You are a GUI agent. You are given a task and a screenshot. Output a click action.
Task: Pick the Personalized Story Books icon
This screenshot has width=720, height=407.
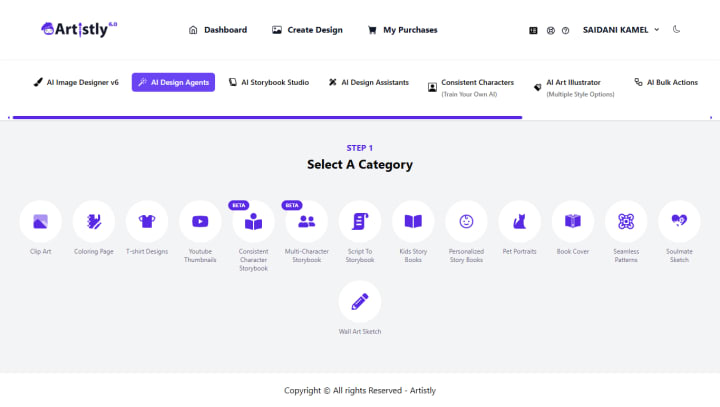467,221
